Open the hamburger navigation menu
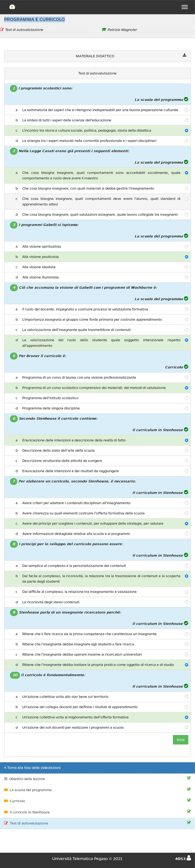195x868 pixels. tap(184, 7)
